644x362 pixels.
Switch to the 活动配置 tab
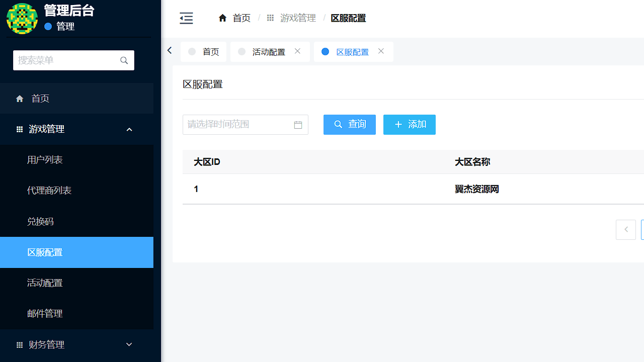point(269,51)
